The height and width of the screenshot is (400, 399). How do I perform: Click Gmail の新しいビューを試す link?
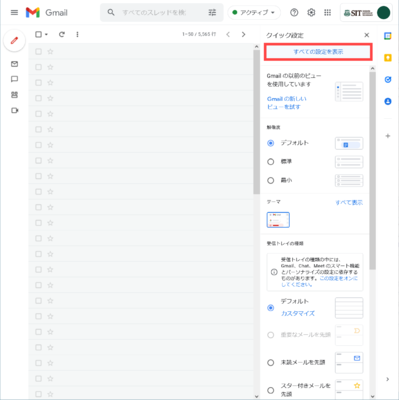[x=287, y=103]
